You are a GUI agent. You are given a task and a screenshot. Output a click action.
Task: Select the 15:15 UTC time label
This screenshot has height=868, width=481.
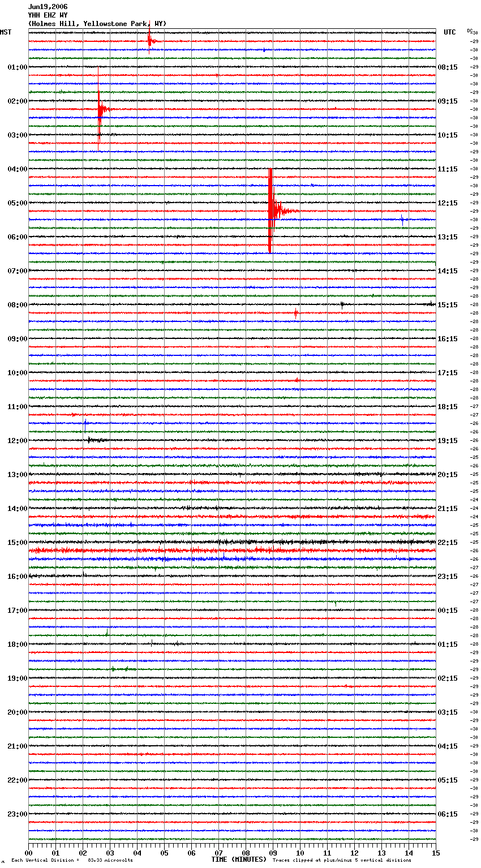point(448,304)
